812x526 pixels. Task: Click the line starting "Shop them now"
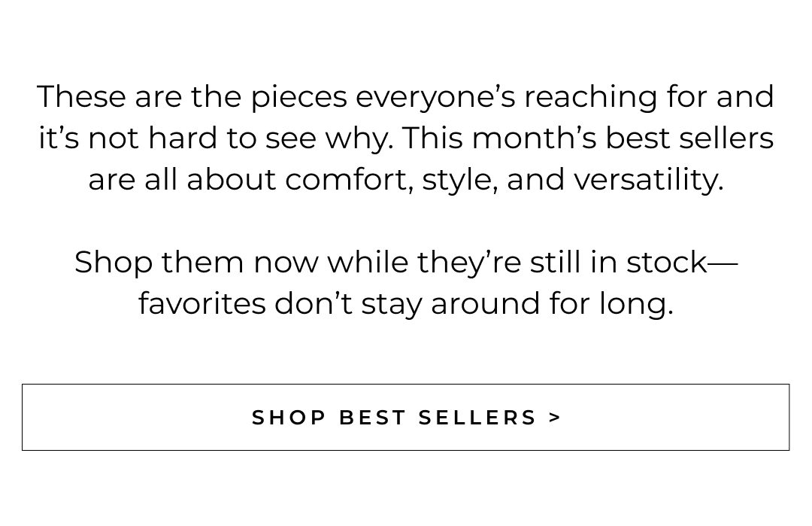[x=406, y=263]
